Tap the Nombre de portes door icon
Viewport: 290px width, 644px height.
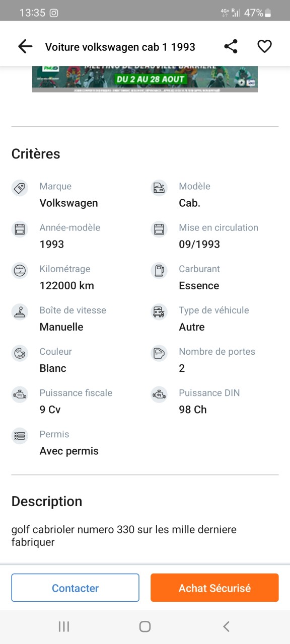(159, 353)
